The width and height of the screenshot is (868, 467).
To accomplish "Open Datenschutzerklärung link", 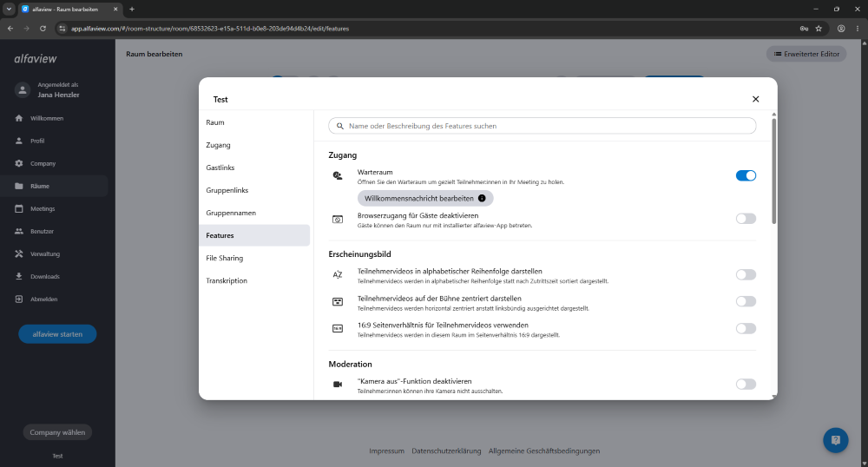I will 446,451.
